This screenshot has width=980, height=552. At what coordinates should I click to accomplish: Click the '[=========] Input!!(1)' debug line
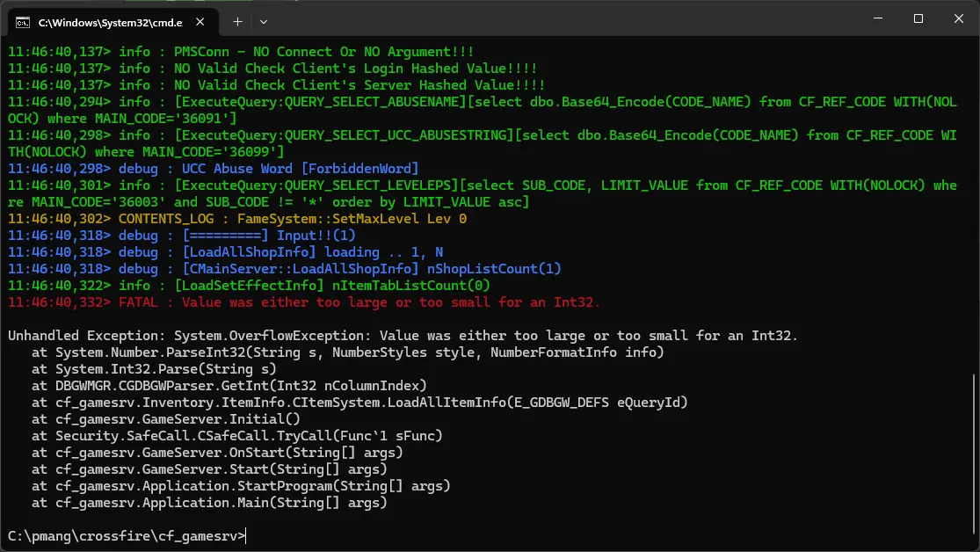(x=181, y=236)
